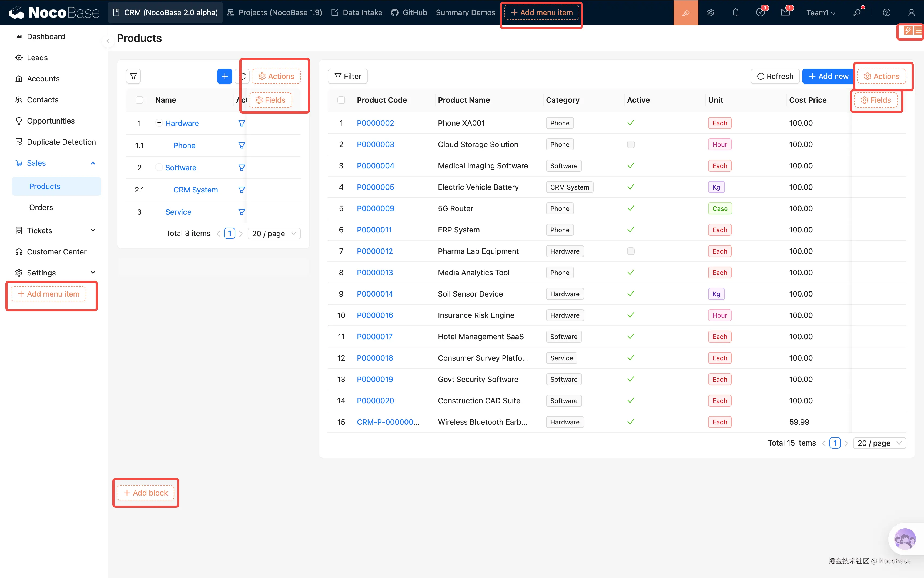The width and height of the screenshot is (924, 578).
Task: Click the blue plus button in category panel
Action: click(x=225, y=77)
